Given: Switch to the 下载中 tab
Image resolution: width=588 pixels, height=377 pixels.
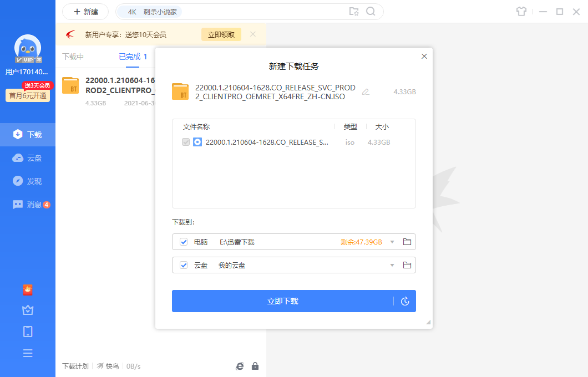Looking at the screenshot, I should coord(75,57).
